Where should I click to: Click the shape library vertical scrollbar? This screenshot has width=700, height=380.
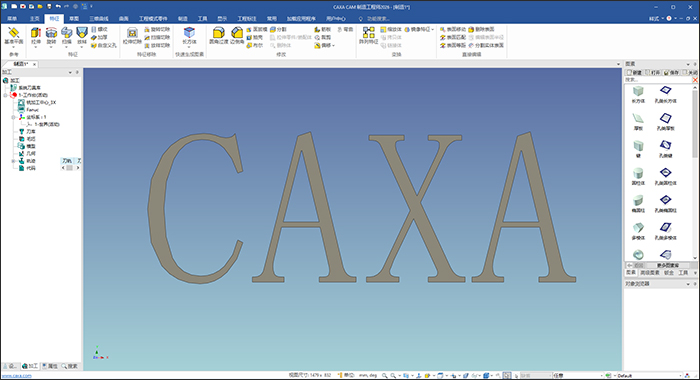click(695, 173)
